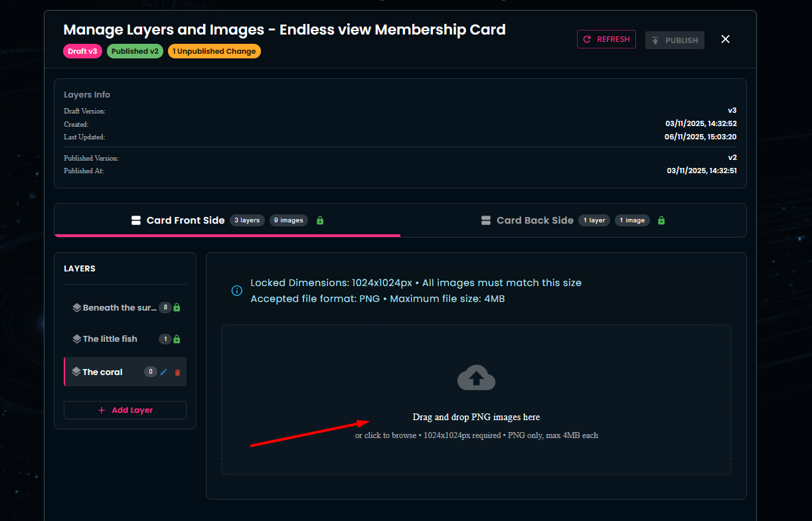Click the PNG drag and drop upload area
The width and height of the screenshot is (812, 521).
pyautogui.click(x=476, y=425)
